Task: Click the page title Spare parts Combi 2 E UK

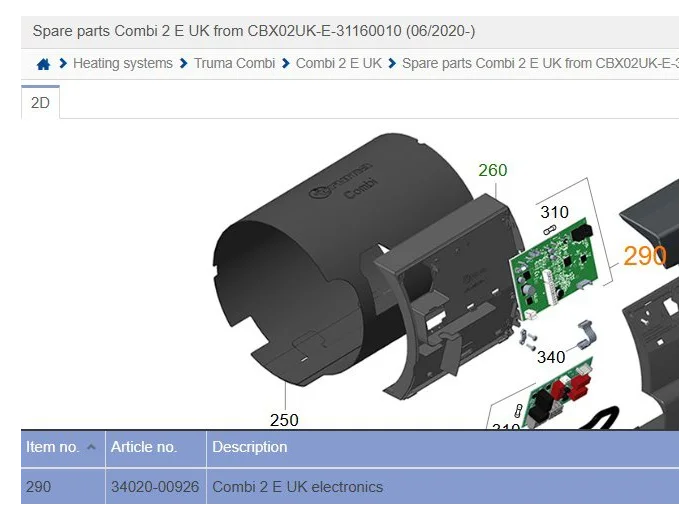Action: pyautogui.click(x=254, y=31)
